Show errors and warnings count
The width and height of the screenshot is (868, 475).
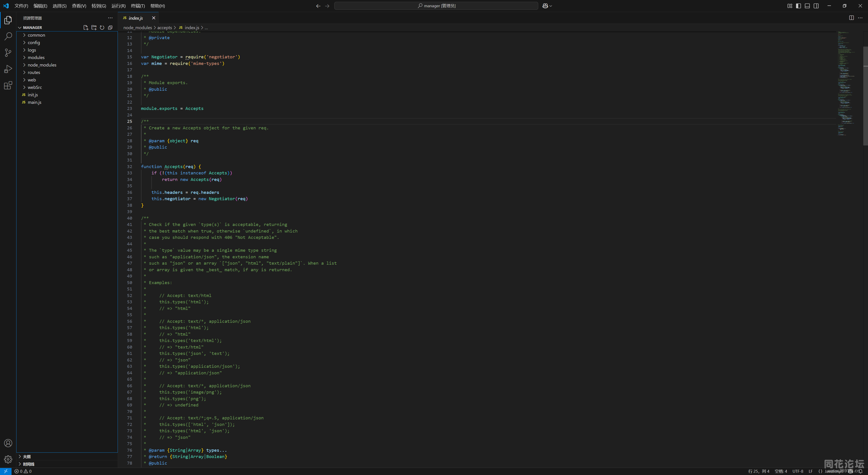point(23,471)
